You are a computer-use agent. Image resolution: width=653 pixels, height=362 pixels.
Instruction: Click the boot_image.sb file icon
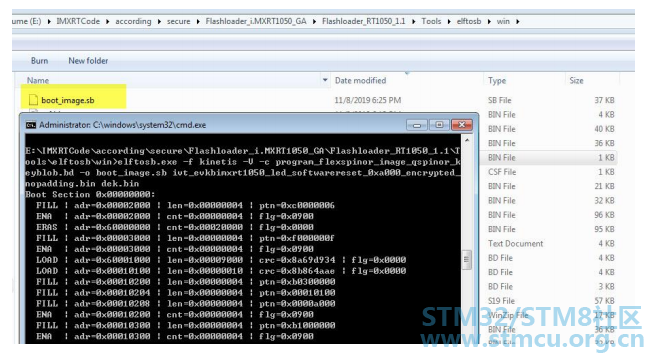[33, 100]
